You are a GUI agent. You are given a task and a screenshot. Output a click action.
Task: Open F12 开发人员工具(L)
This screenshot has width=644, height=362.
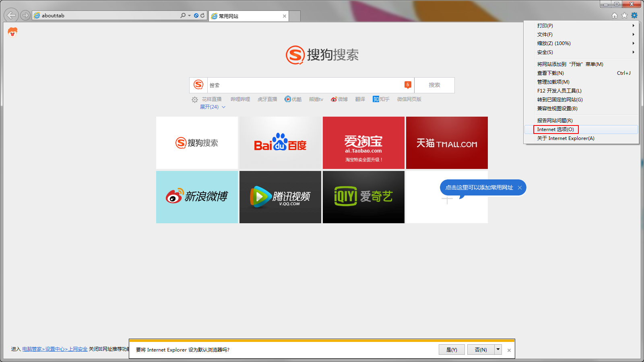coord(582,90)
